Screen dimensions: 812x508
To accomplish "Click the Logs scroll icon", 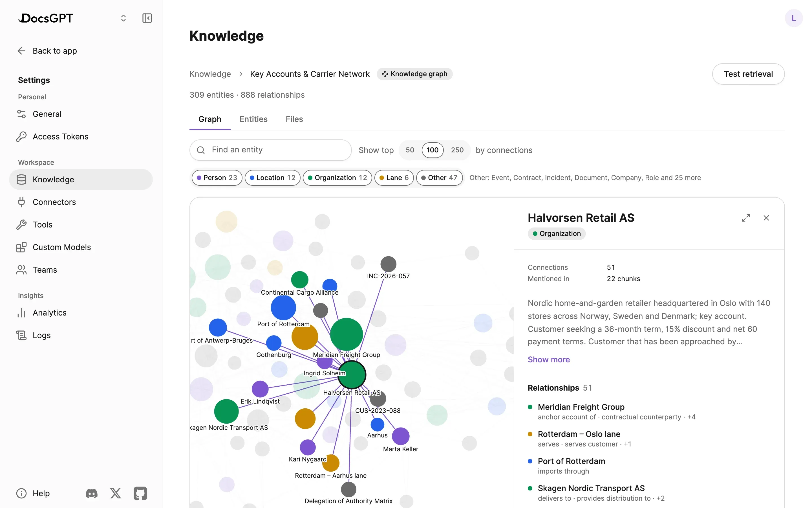I will click(21, 335).
